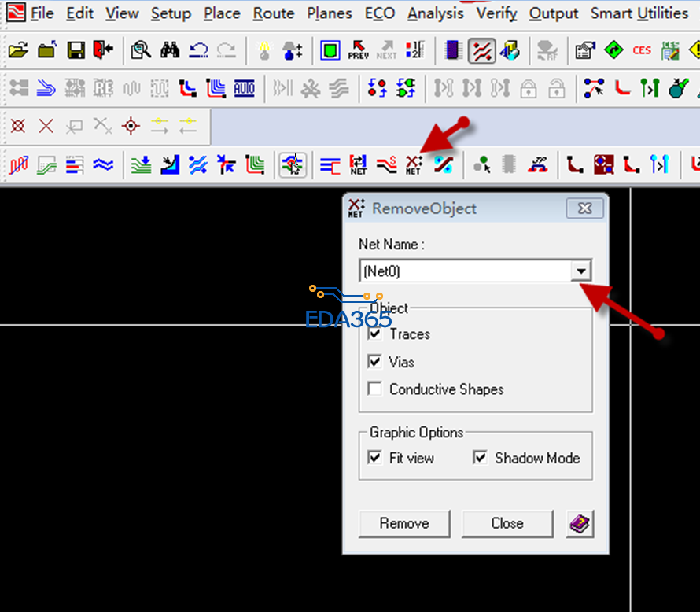The width and height of the screenshot is (700, 612).
Task: Click the red hockey-stick route icon
Action: tap(622, 88)
